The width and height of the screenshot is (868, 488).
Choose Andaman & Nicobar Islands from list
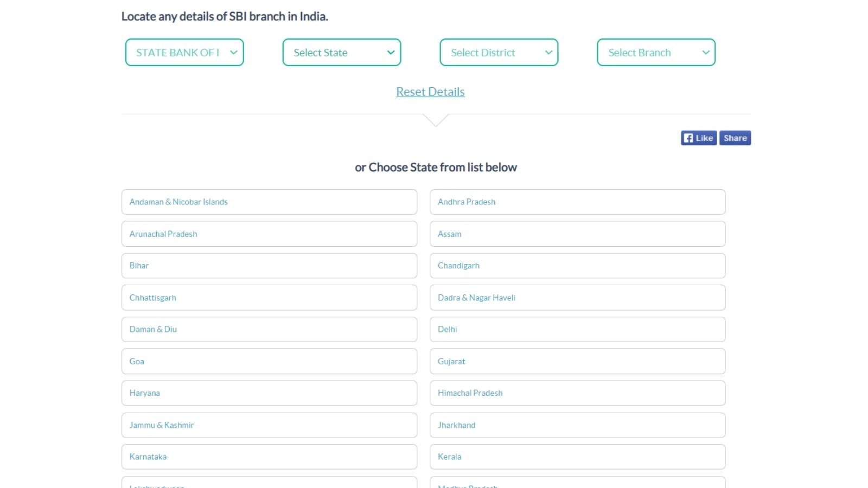click(269, 202)
